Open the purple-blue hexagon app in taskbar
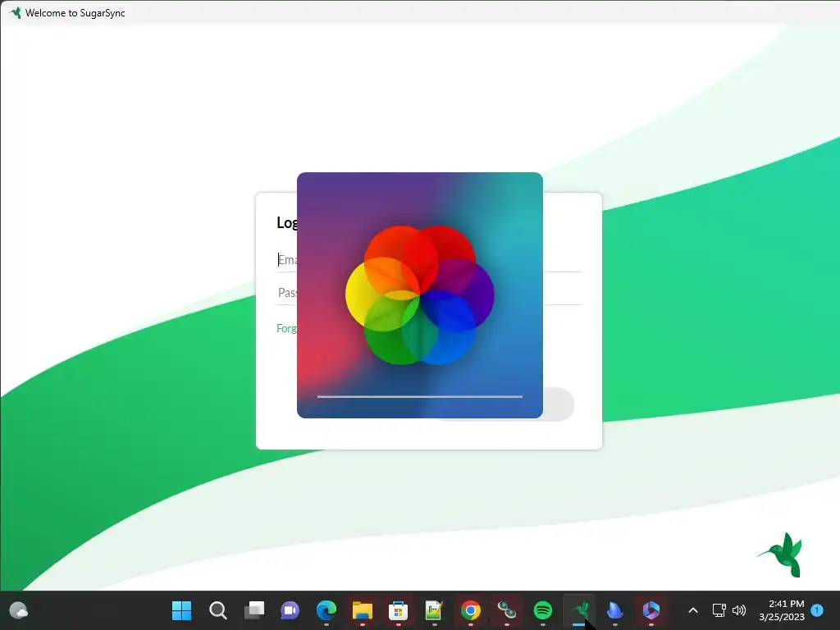The image size is (840, 630). pos(651,610)
